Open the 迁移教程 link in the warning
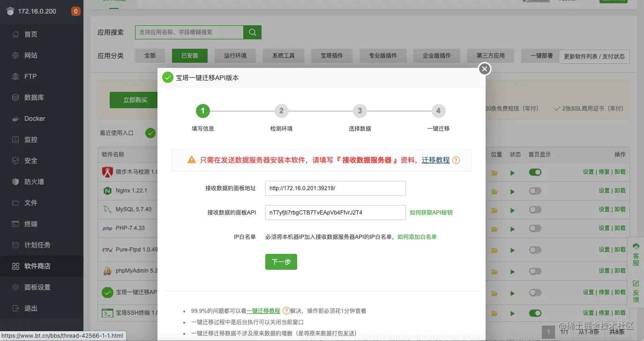This screenshot has height=341, width=644. (436, 160)
